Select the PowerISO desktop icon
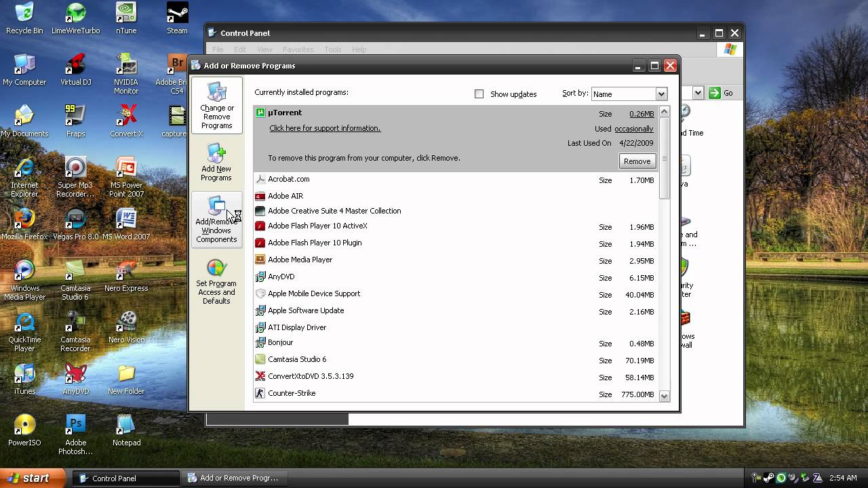Image resolution: width=868 pixels, height=488 pixels. 24,430
